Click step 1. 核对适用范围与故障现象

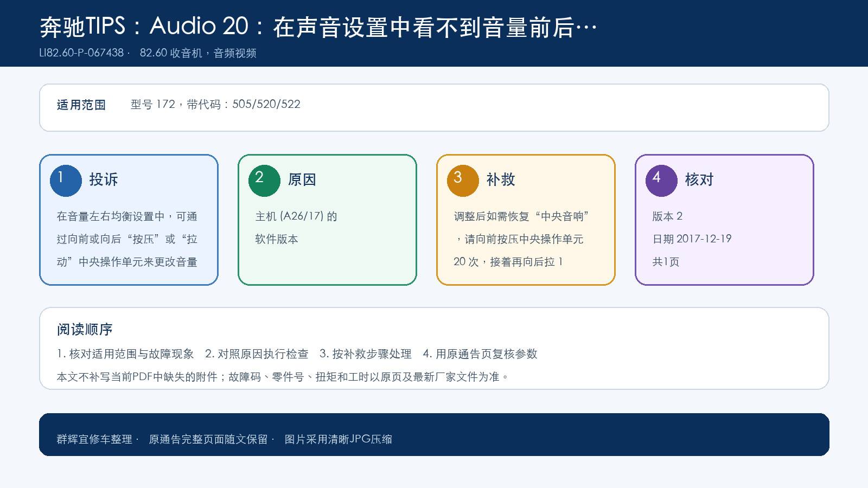[x=125, y=354]
